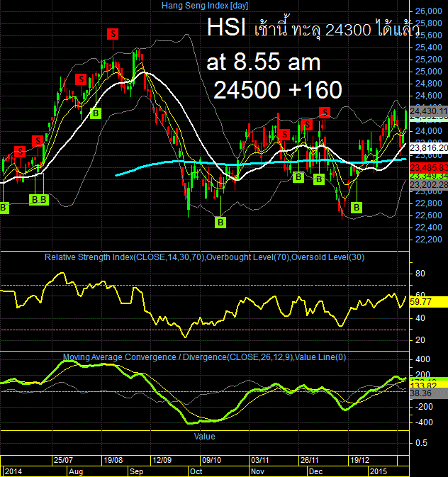Image resolution: width=448 pixels, height=477 pixels.
Task: Click the 'HSI' annotation heading text
Action: pos(226,28)
